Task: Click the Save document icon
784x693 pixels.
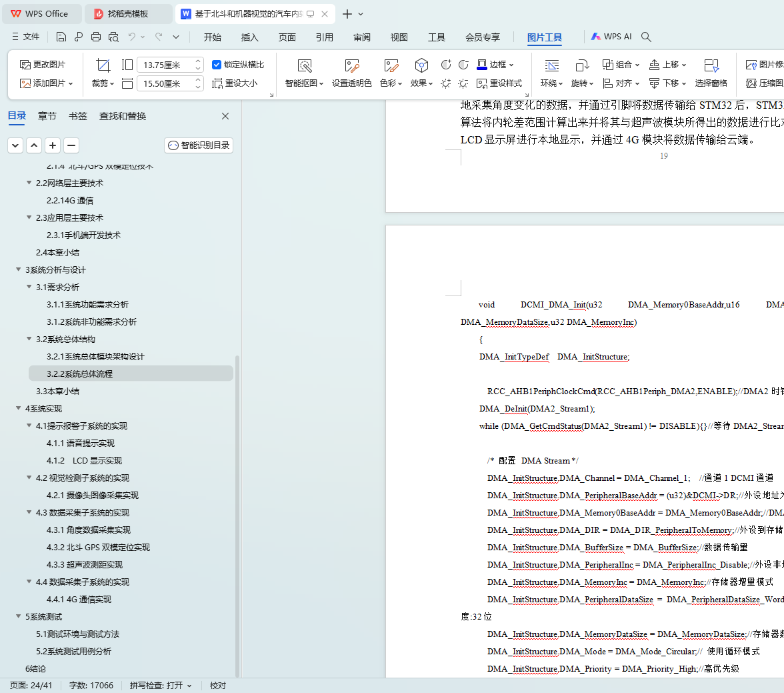Action: (61, 37)
